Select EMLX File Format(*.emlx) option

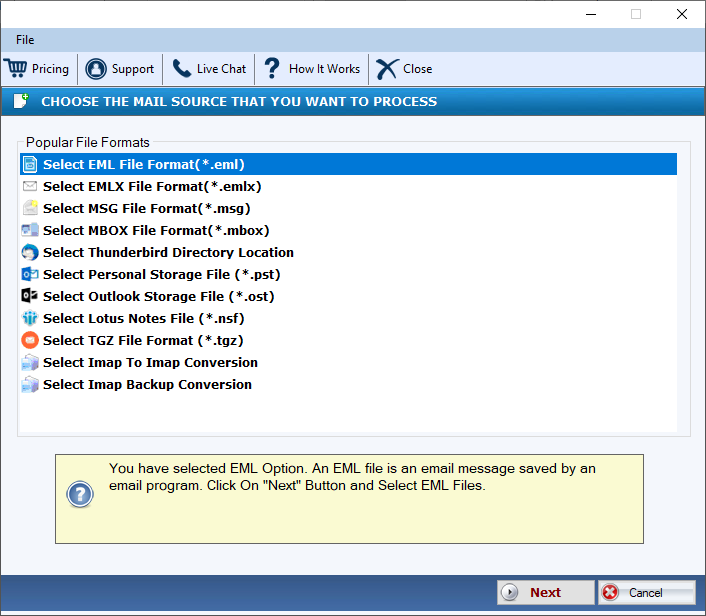(x=152, y=186)
